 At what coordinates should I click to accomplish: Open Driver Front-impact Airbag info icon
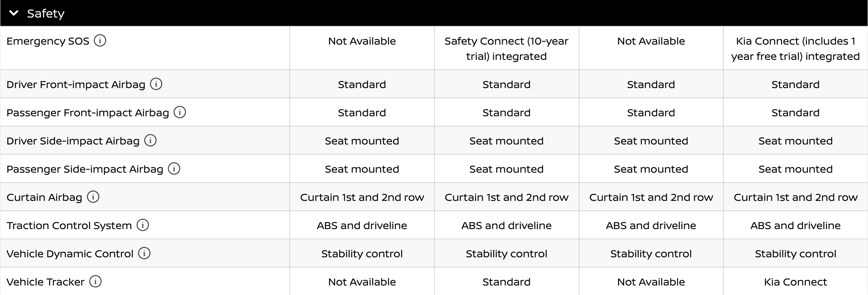[156, 84]
